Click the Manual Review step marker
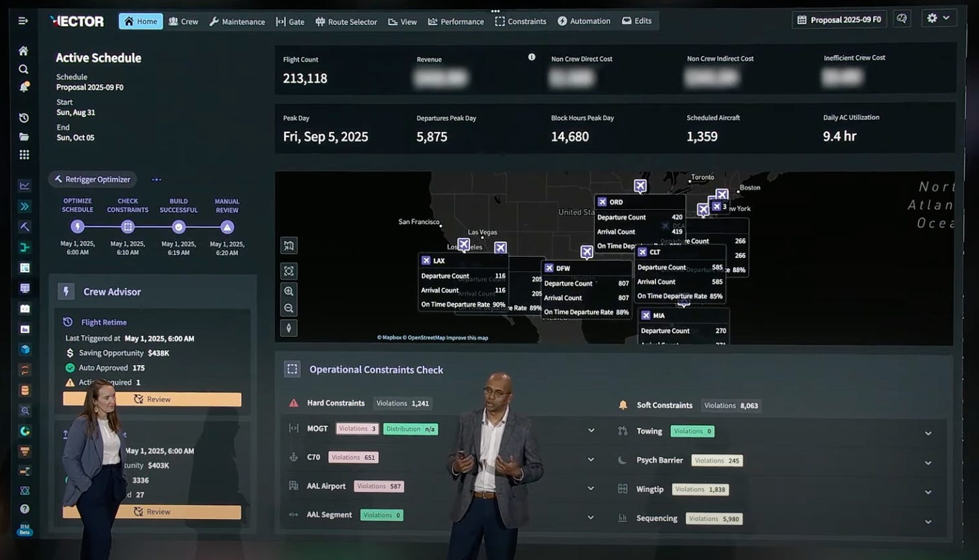The image size is (979, 560). coord(227,227)
